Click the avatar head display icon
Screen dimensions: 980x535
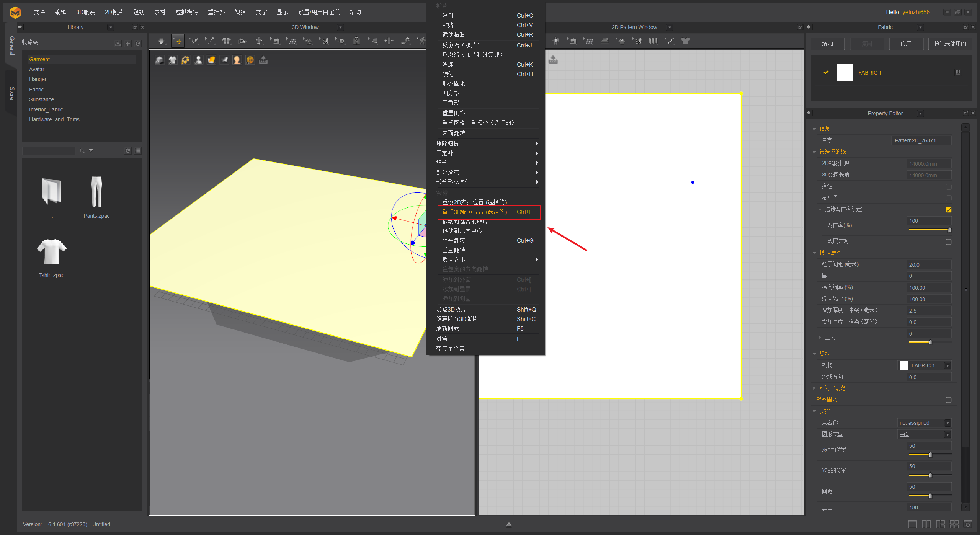[237, 60]
